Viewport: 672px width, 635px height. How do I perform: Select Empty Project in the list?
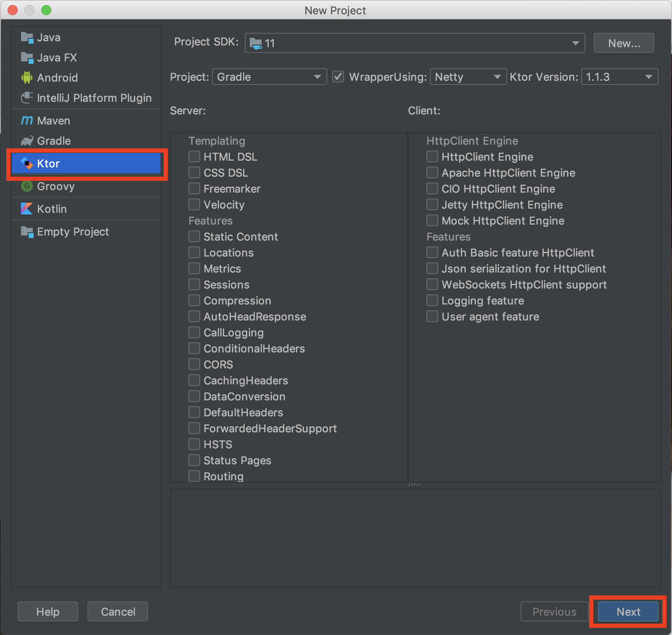tap(86, 232)
